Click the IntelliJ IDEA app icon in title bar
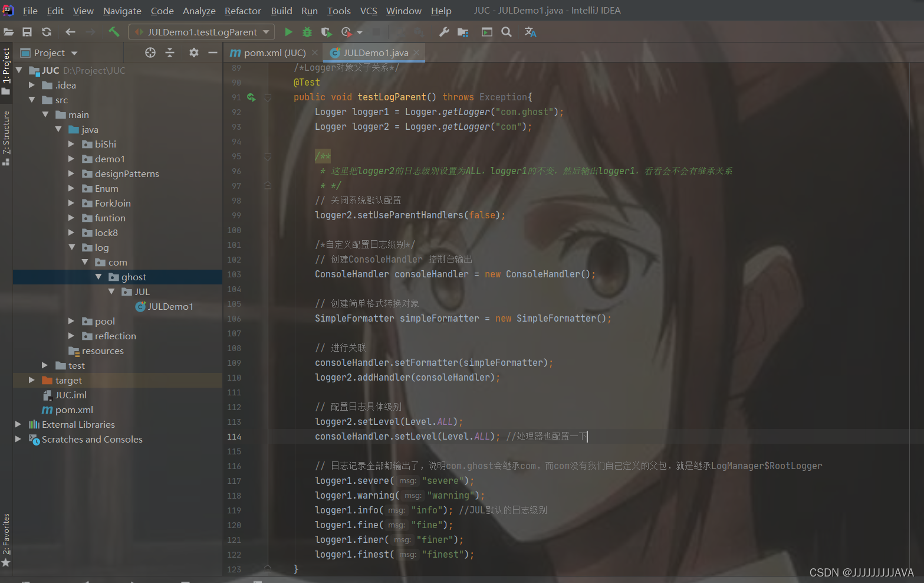This screenshot has width=924, height=583. pos(8,10)
